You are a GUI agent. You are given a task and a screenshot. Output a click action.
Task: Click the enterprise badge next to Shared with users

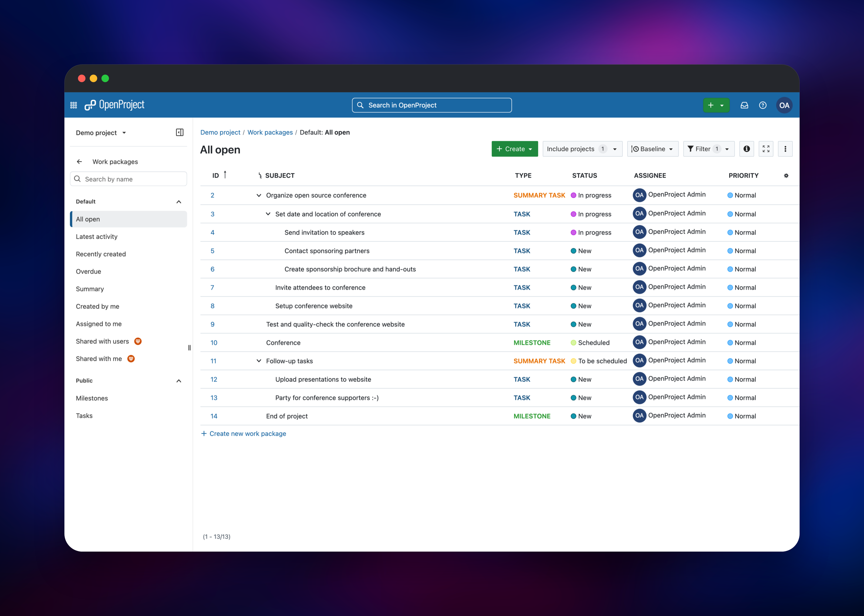pyautogui.click(x=138, y=341)
